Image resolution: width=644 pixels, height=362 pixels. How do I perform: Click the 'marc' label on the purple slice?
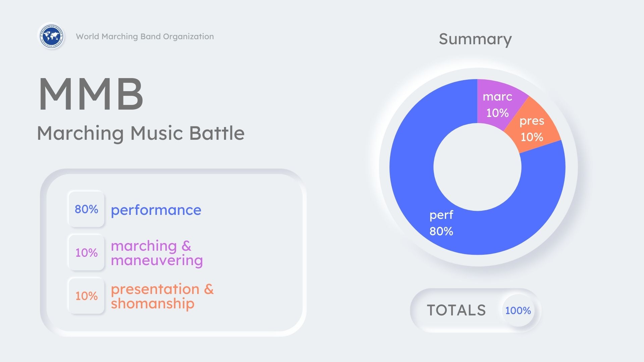497,97
